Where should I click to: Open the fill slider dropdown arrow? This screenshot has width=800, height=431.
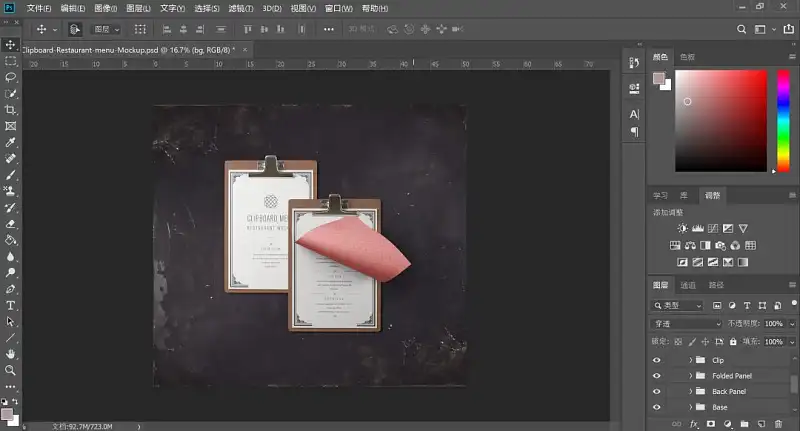click(792, 342)
